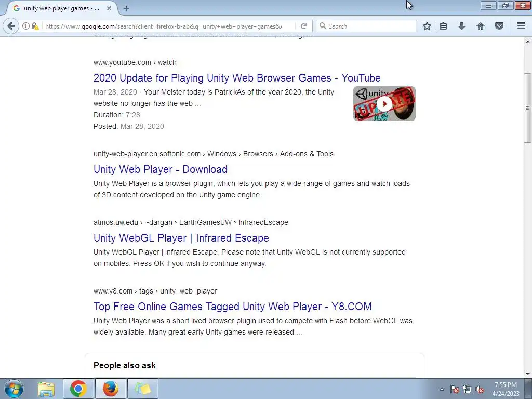Click the muted volume tray icon
This screenshot has width=532, height=399.
[x=480, y=389]
